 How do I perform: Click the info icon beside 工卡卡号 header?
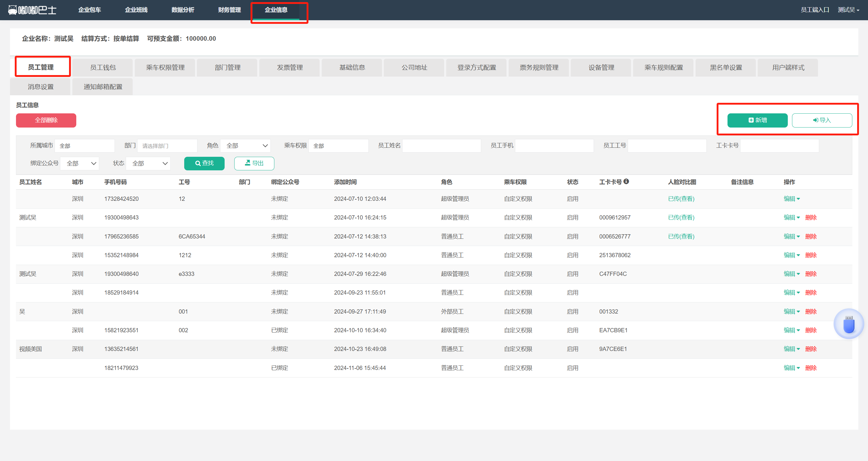626,181
